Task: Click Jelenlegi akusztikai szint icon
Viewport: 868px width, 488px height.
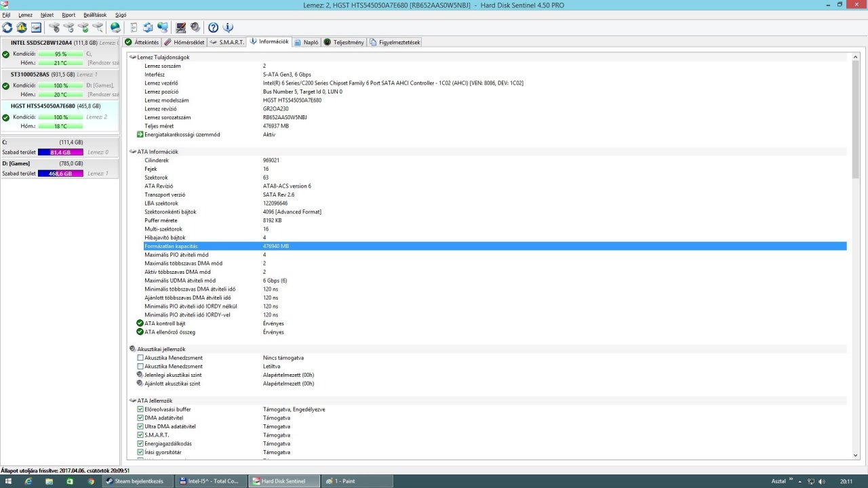Action: click(x=140, y=375)
